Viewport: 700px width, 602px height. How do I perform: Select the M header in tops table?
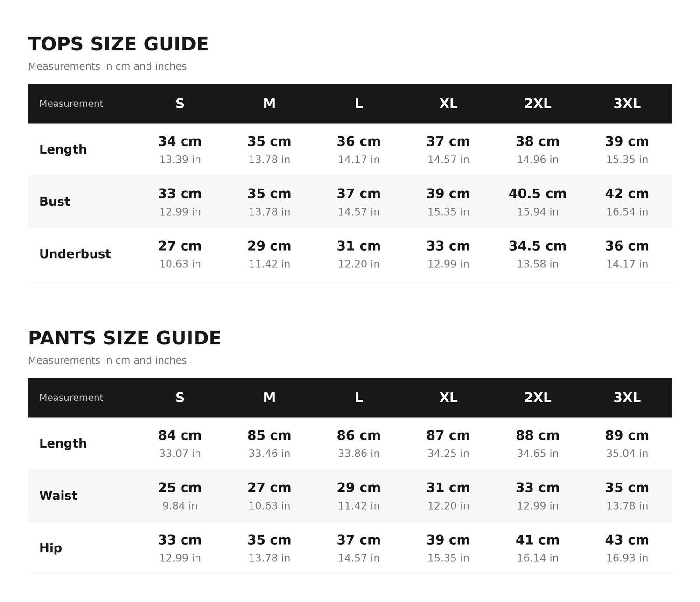(x=269, y=104)
